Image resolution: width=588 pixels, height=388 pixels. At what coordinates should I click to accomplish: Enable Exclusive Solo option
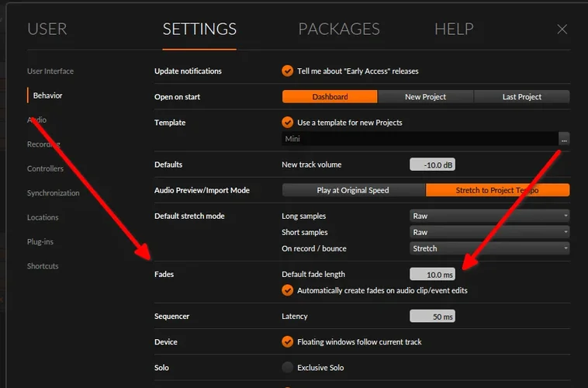(288, 367)
